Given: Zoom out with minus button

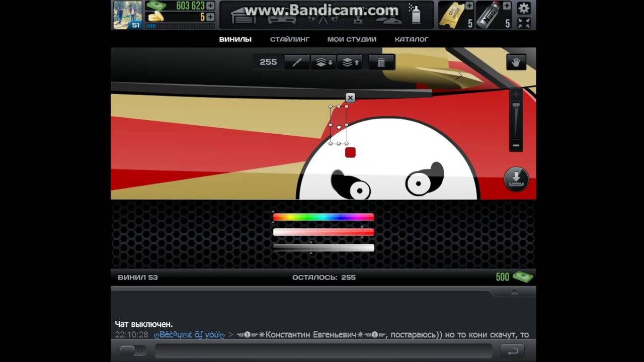Looking at the screenshot, I should [516, 146].
